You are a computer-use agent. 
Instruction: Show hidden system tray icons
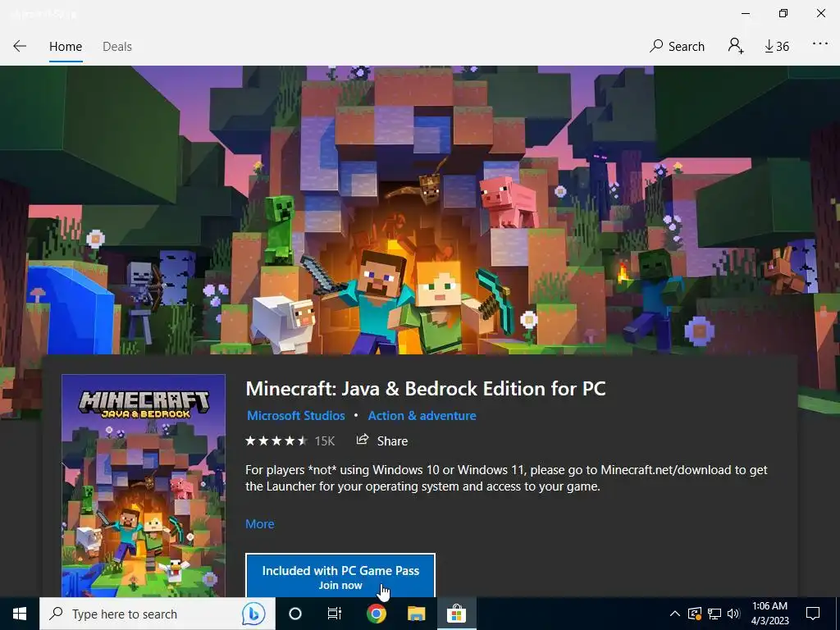click(675, 614)
